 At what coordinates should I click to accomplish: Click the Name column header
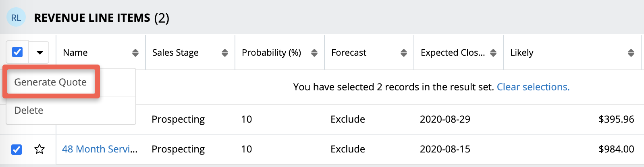click(x=75, y=53)
